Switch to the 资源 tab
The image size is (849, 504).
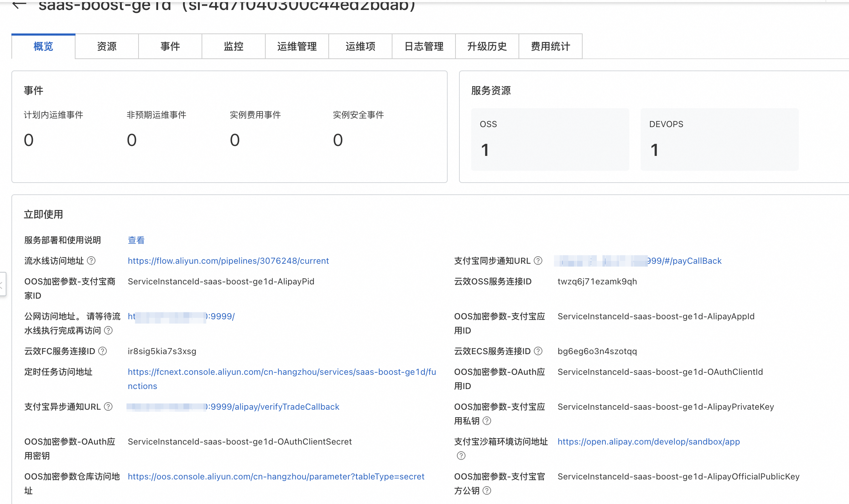point(106,46)
